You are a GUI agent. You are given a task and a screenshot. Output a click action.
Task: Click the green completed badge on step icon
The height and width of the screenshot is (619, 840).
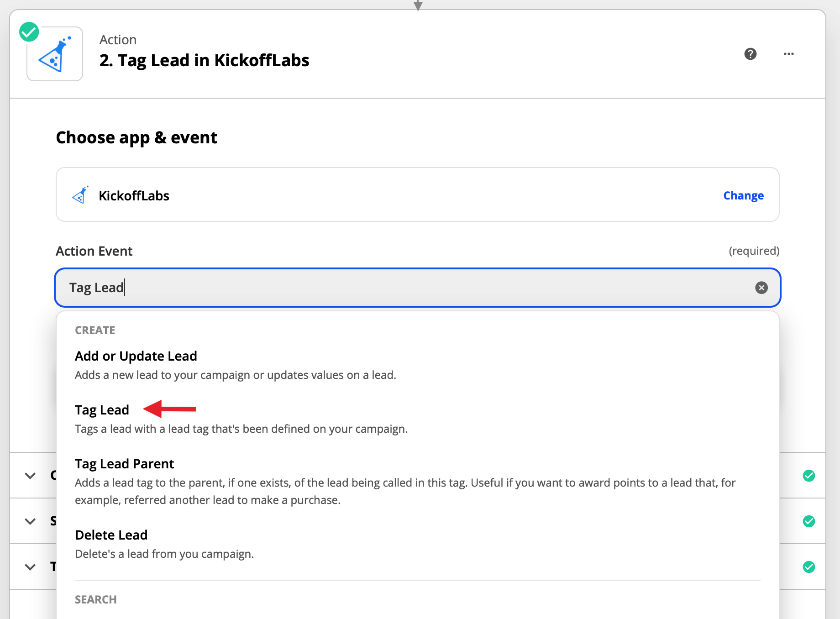point(29,32)
